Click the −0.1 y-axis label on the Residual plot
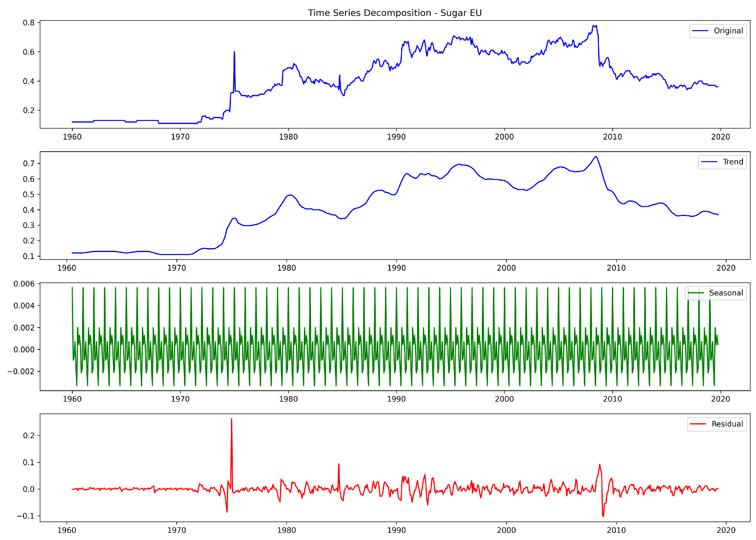 (x=26, y=516)
